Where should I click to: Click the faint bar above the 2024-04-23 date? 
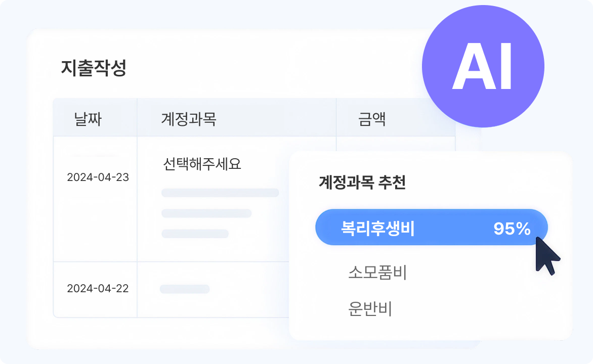pyautogui.click(x=94, y=156)
